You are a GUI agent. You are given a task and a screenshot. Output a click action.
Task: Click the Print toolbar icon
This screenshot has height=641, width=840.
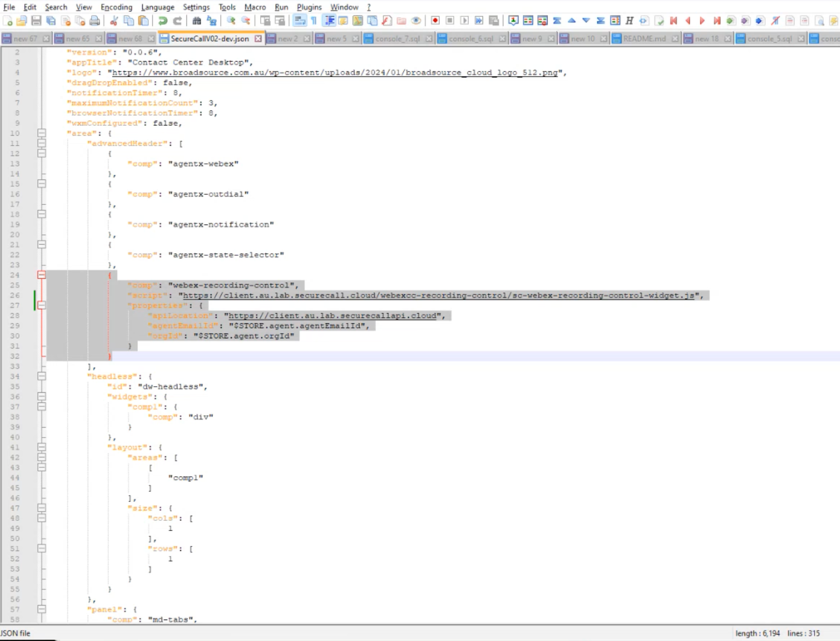(95, 21)
